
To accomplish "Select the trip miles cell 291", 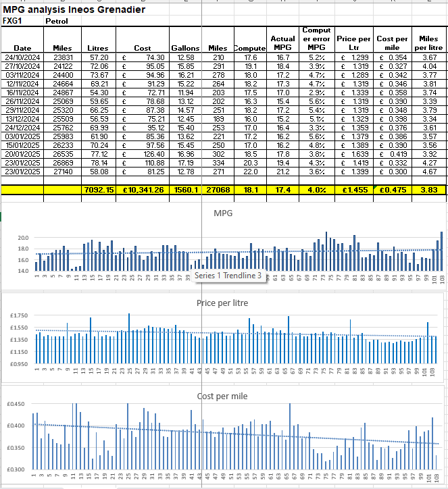I will tap(218, 66).
